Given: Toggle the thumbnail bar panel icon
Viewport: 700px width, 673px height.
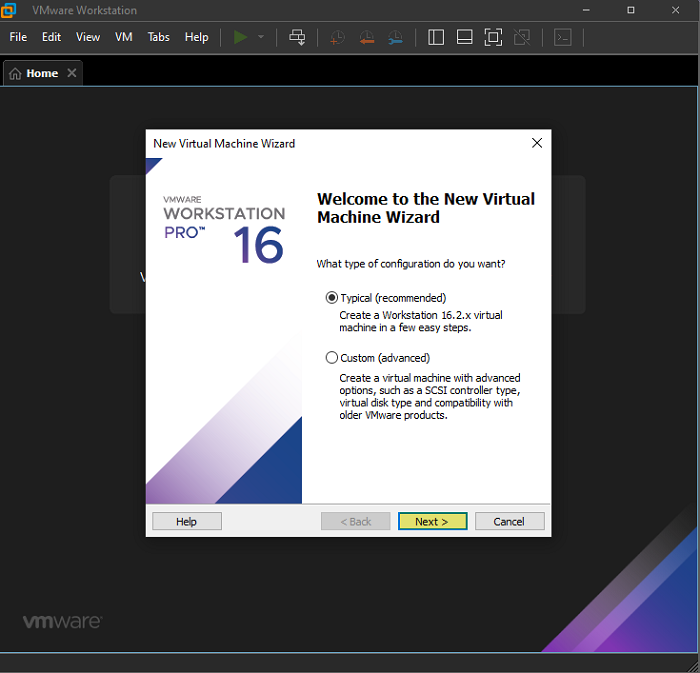Looking at the screenshot, I should [464, 37].
